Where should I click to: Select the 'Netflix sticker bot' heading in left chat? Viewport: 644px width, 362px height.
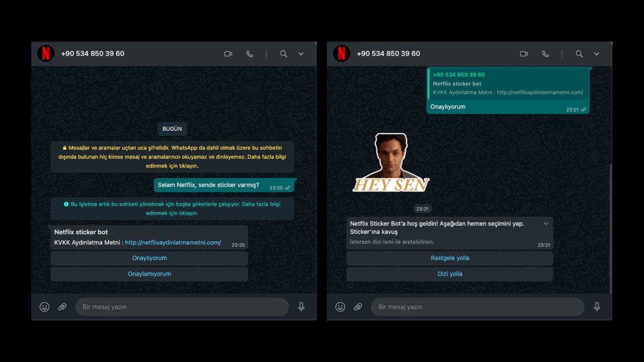81,232
